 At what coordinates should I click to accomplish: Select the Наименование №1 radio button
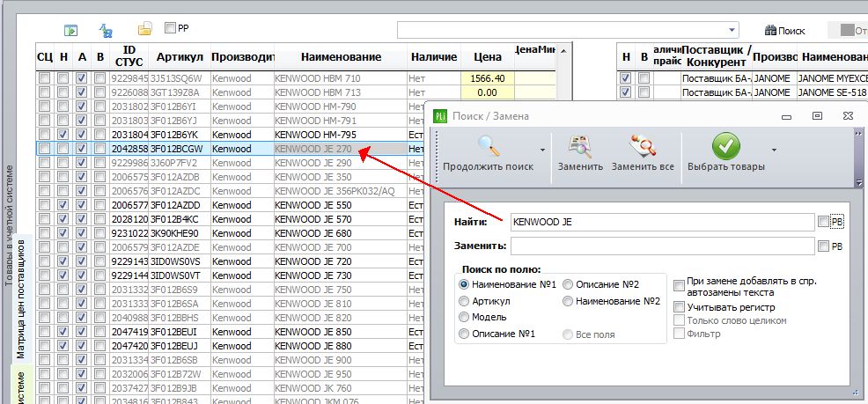(x=464, y=284)
